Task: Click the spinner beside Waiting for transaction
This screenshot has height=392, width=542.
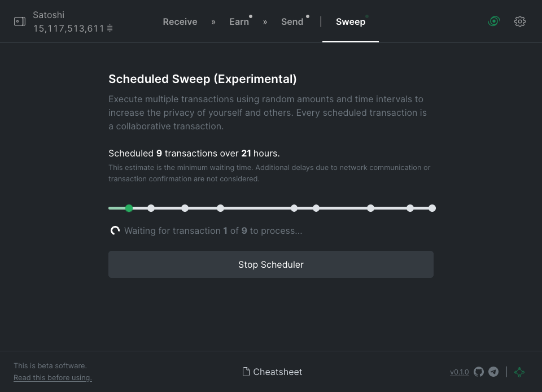Action: (x=115, y=230)
